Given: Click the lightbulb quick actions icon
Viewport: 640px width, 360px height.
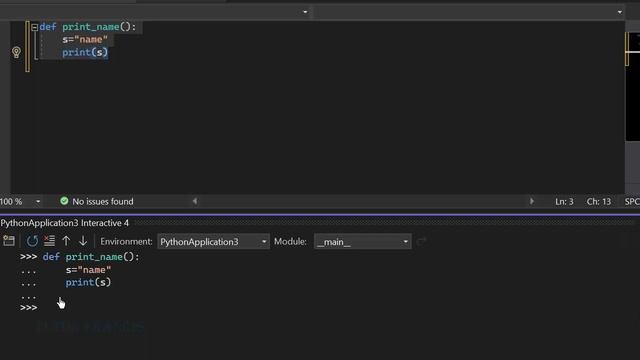Looking at the screenshot, I should (x=16, y=52).
